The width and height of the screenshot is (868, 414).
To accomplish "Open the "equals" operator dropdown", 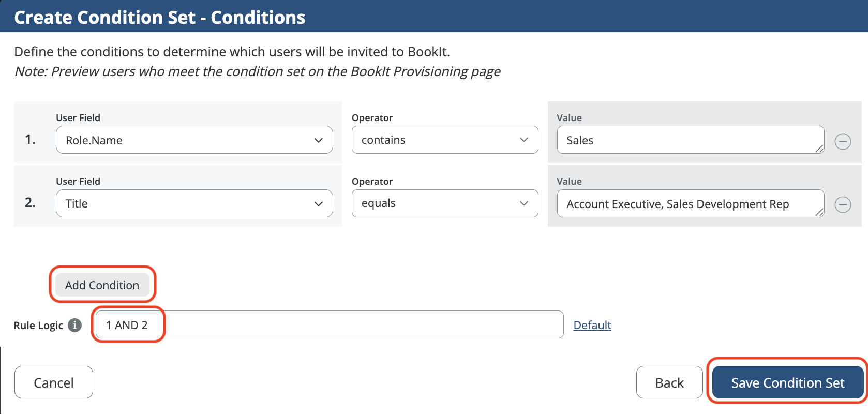I will [444, 203].
